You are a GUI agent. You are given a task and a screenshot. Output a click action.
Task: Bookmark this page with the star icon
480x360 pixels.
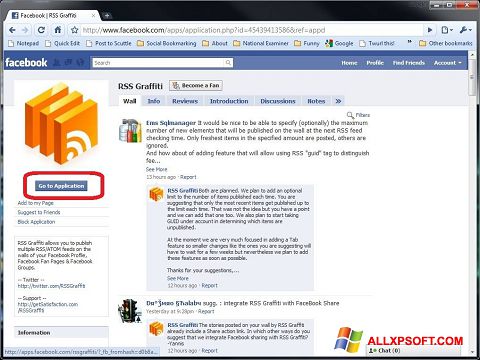(75, 30)
